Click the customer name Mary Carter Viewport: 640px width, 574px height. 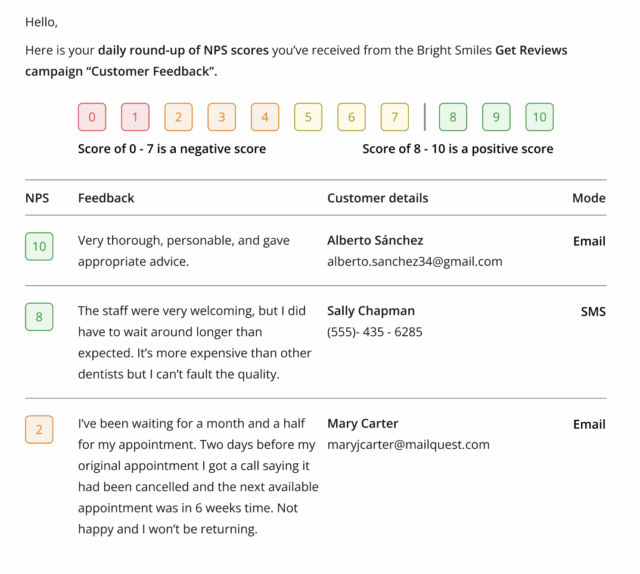coord(362,423)
